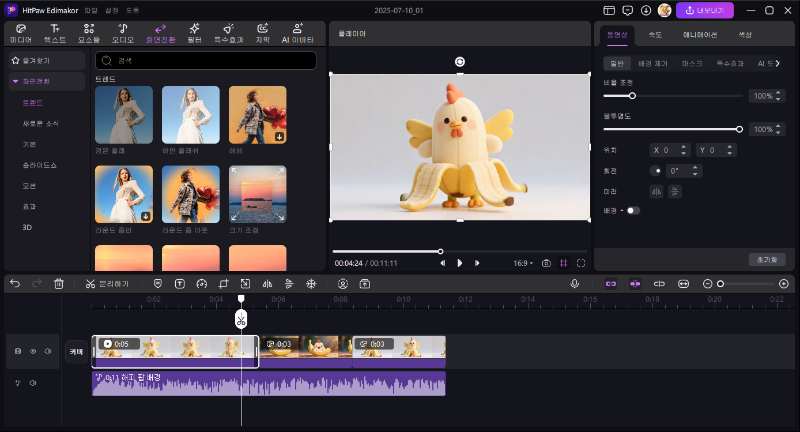Image resolution: width=800 pixels, height=432 pixels.
Task: Open the 오디오 (Audio) tab
Action: click(x=122, y=33)
